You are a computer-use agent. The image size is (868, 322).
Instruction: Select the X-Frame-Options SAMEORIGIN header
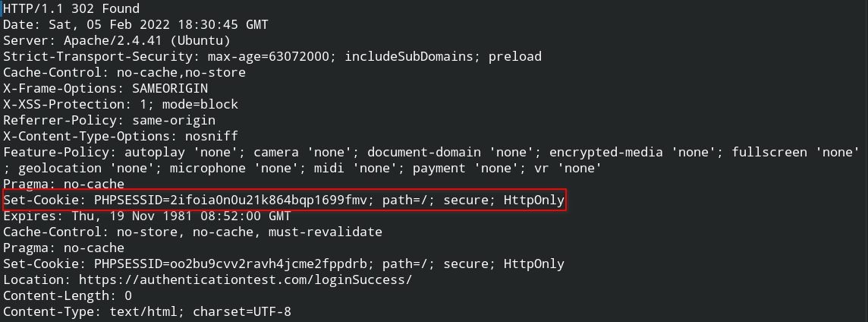click(x=105, y=88)
